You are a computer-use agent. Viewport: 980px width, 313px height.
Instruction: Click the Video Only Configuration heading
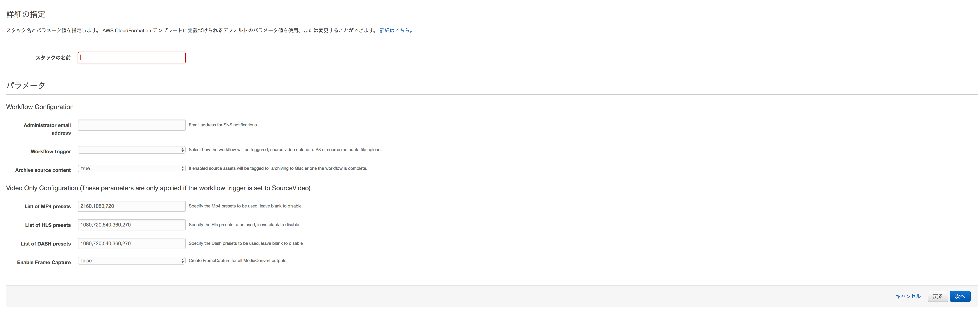coord(158,188)
